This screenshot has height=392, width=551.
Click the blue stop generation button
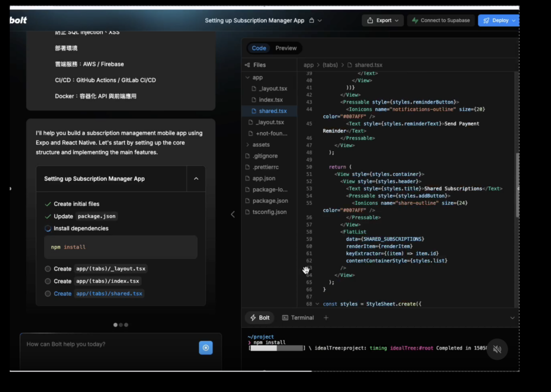pos(206,348)
